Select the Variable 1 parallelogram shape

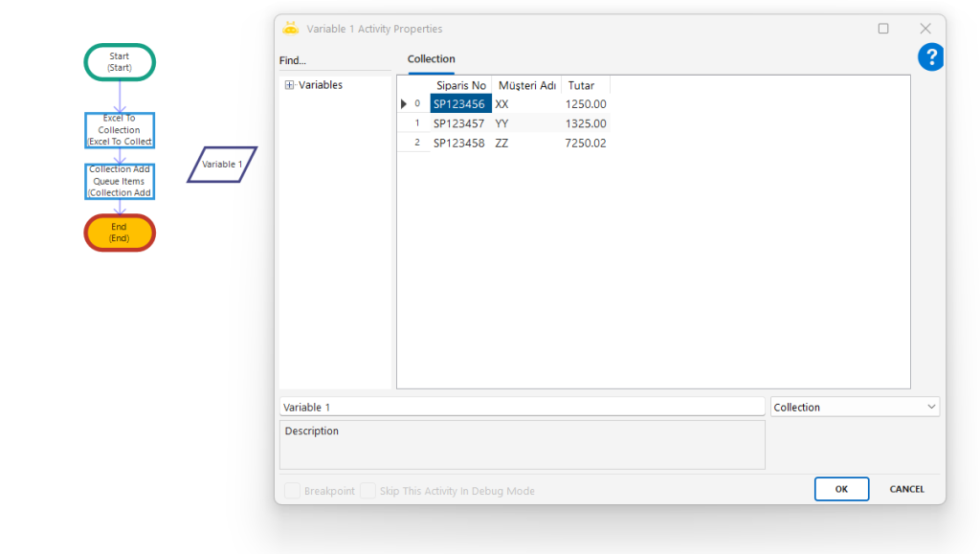pos(222,165)
